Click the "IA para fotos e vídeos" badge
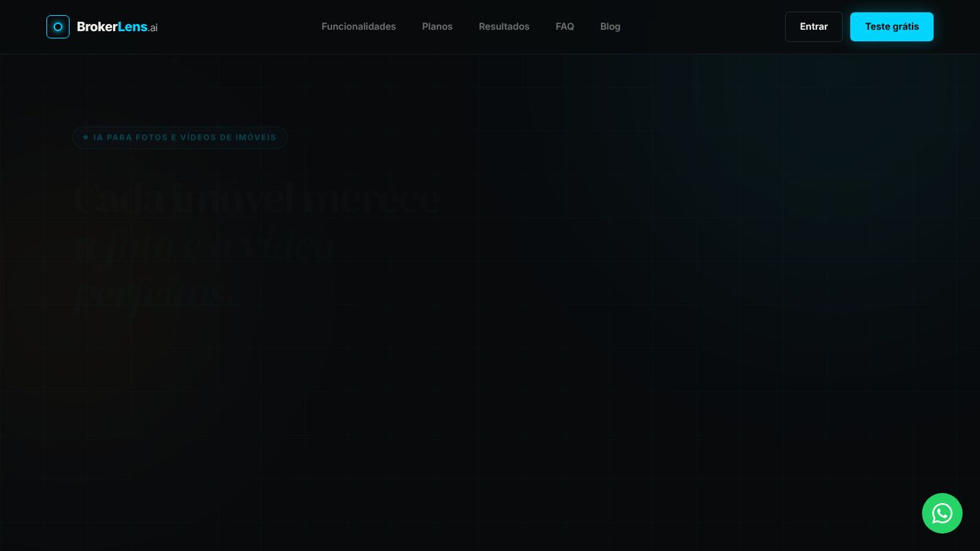The height and width of the screenshot is (551, 980). point(180,137)
